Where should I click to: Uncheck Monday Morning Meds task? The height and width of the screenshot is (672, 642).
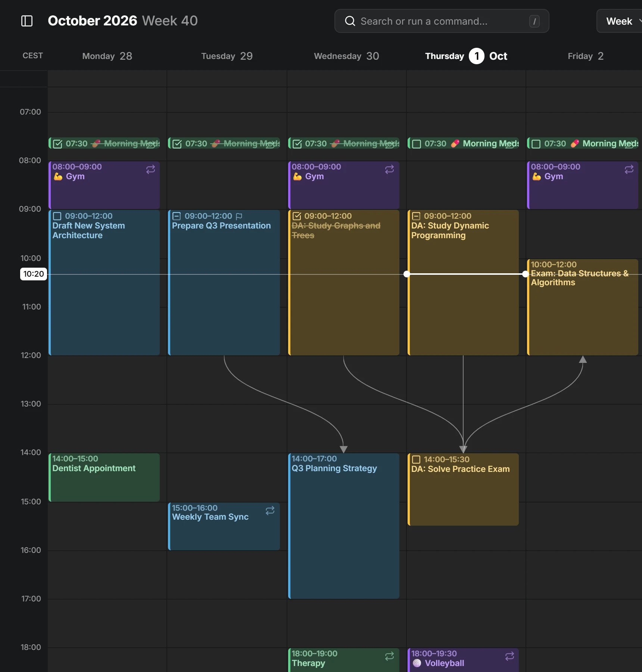[x=57, y=144]
